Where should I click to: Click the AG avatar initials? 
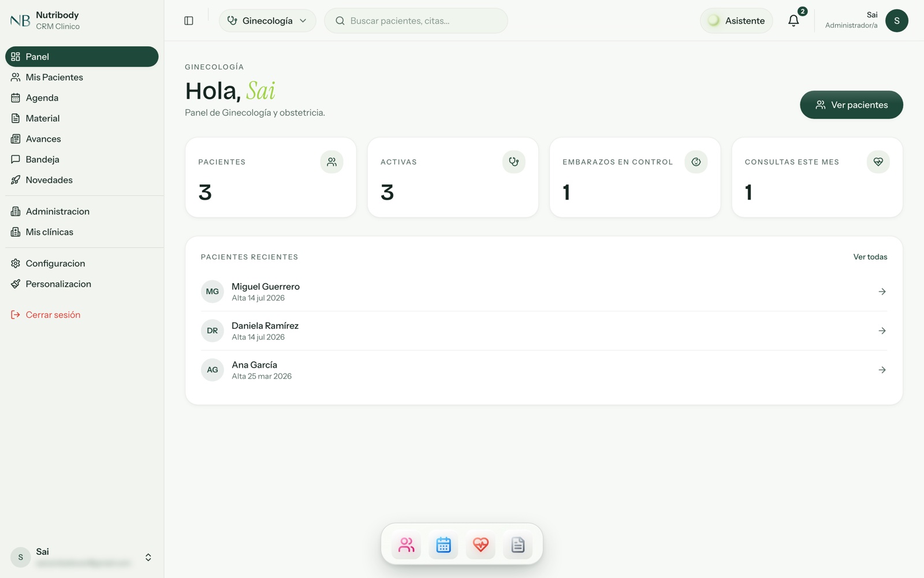tap(213, 370)
